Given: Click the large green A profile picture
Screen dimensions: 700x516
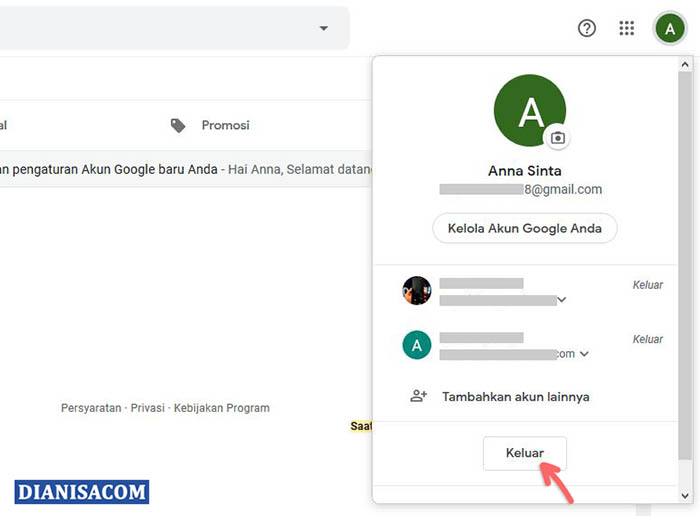Looking at the screenshot, I should point(530,110).
